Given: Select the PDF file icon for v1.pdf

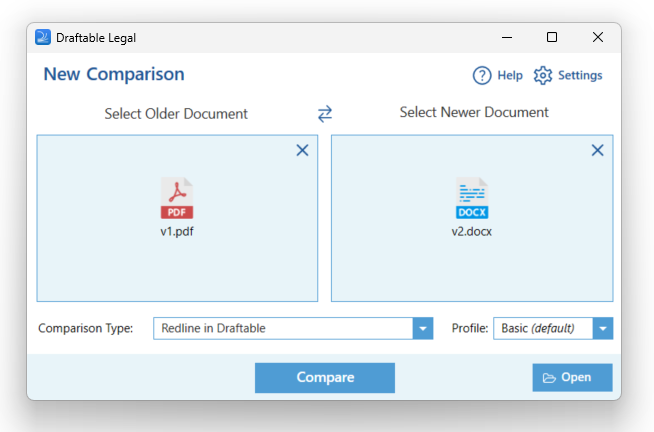Looking at the screenshot, I should (x=177, y=198).
